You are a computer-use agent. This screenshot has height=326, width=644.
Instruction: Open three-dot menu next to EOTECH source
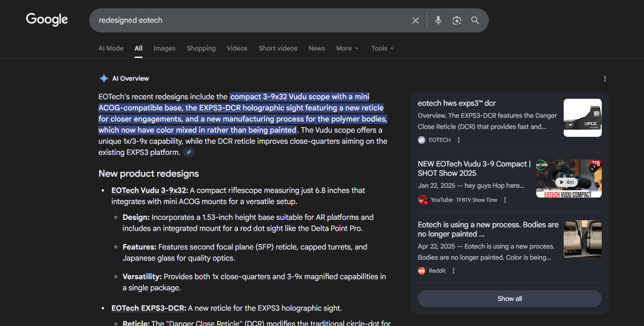click(459, 140)
